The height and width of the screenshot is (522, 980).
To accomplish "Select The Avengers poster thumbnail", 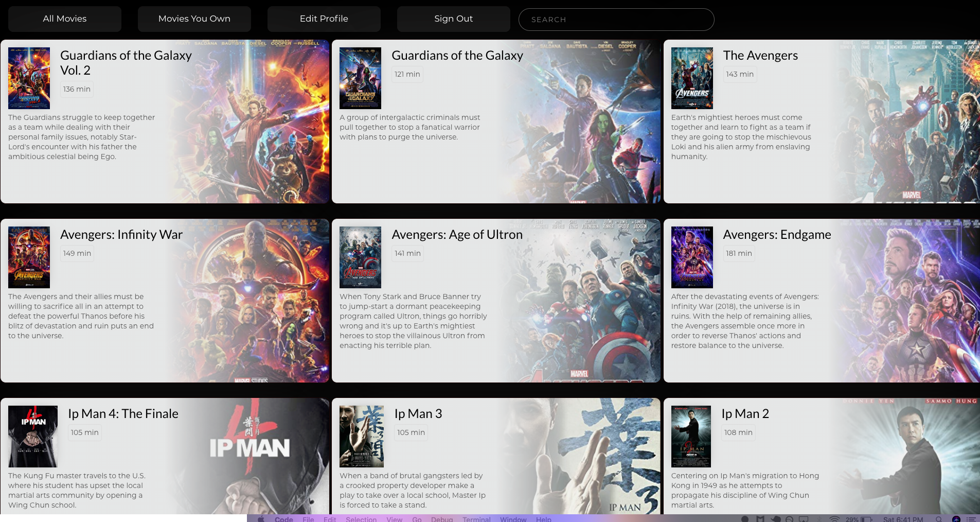I will (x=692, y=78).
